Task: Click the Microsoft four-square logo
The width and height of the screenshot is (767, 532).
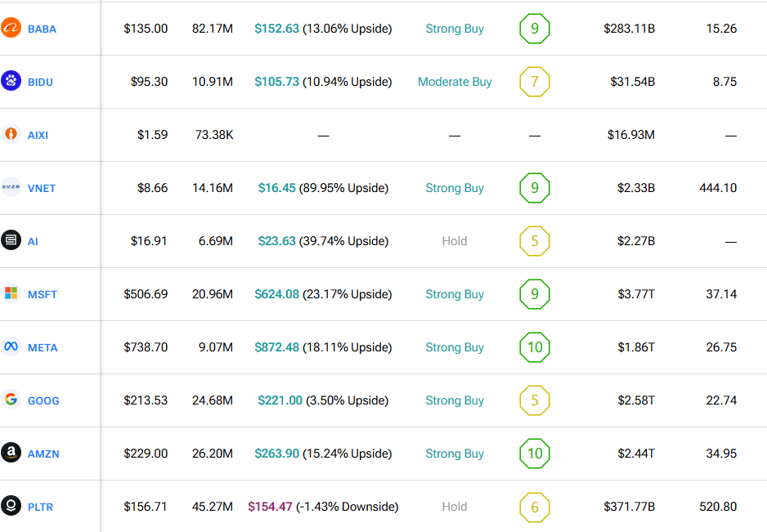Action: (11, 293)
